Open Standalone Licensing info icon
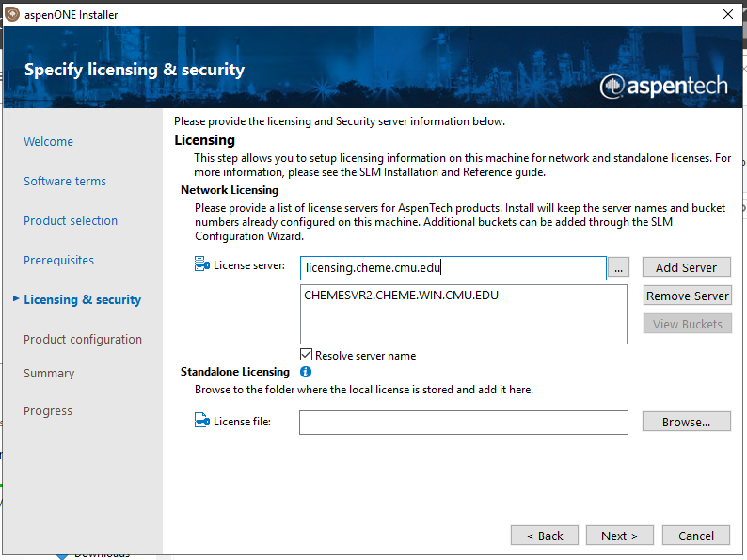Viewport: 747px width, 560px height. [x=306, y=372]
